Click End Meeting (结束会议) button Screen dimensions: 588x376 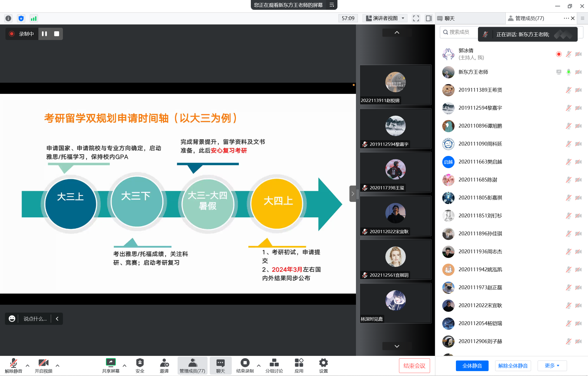coord(414,366)
